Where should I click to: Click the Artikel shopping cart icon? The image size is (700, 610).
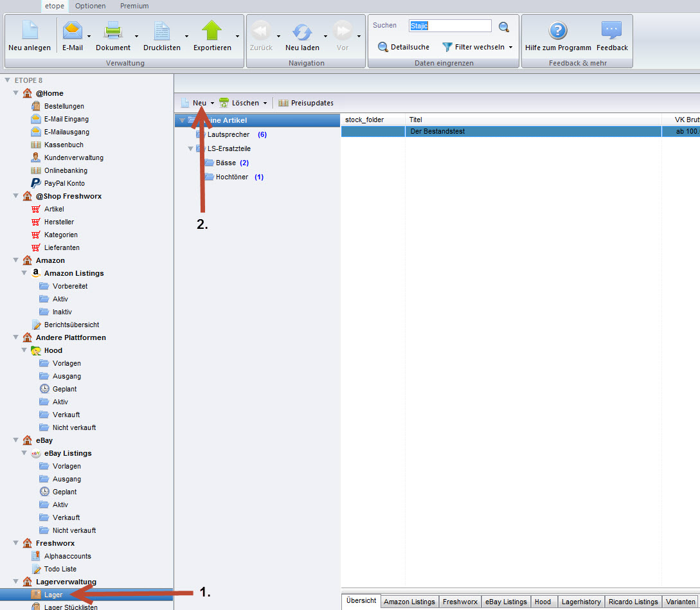pos(36,209)
